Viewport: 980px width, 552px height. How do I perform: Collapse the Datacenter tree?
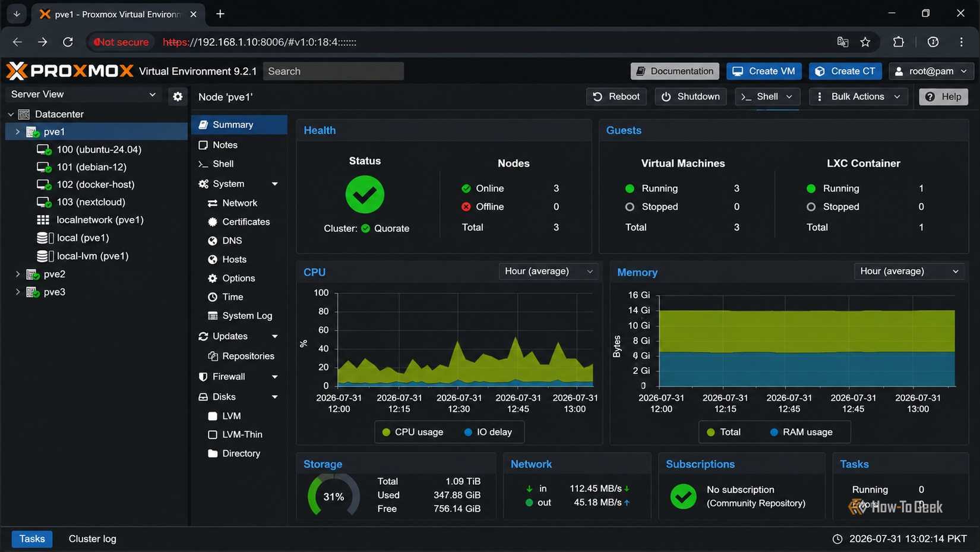(11, 114)
